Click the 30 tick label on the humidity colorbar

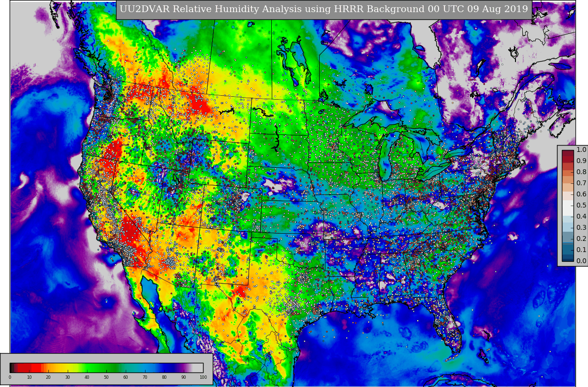click(68, 377)
